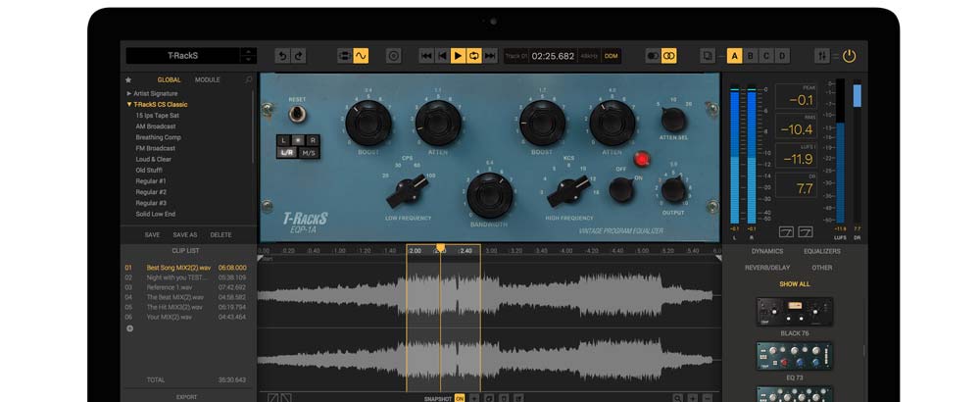Flip the EQ RESET toggle switch

click(x=297, y=115)
